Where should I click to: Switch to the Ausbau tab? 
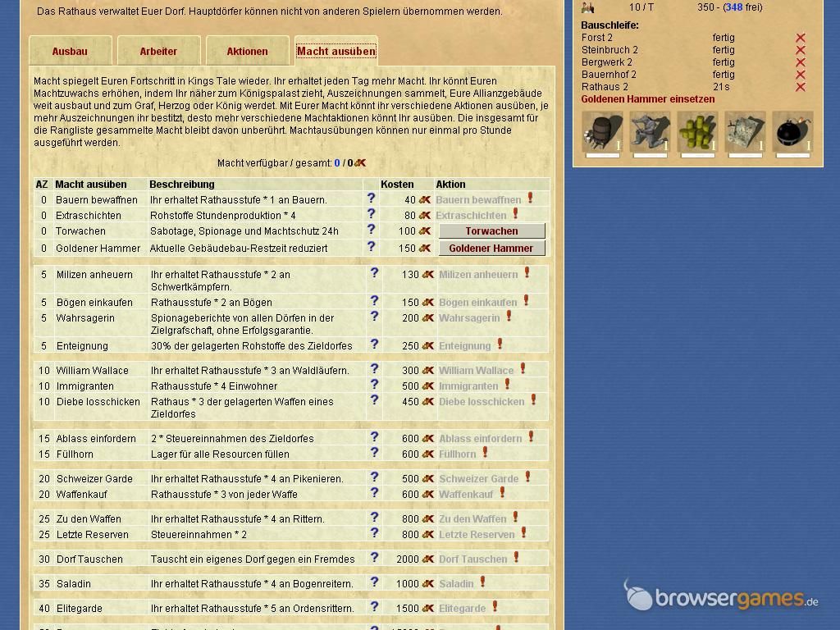coord(70,52)
